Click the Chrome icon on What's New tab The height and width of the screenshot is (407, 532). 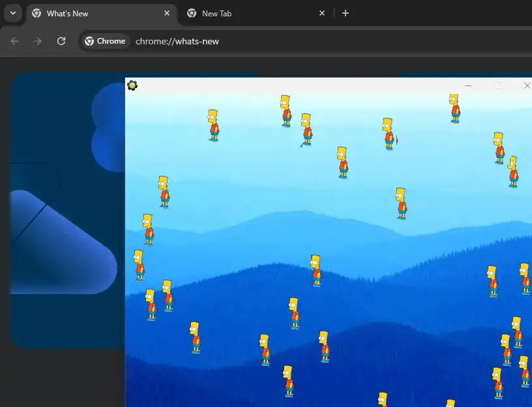[37, 13]
